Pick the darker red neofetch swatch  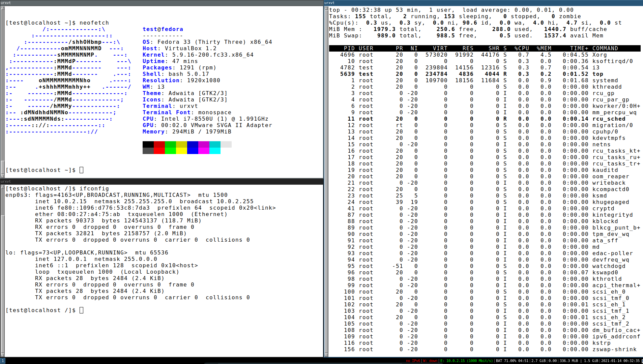(x=159, y=145)
